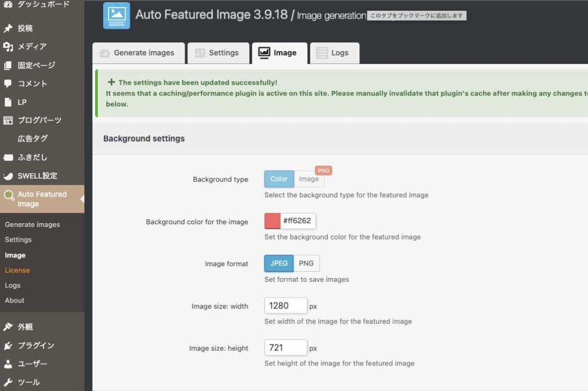The width and height of the screenshot is (588, 391).
Task: Open Auto Featured Image sidebar menu
Action: (x=42, y=199)
